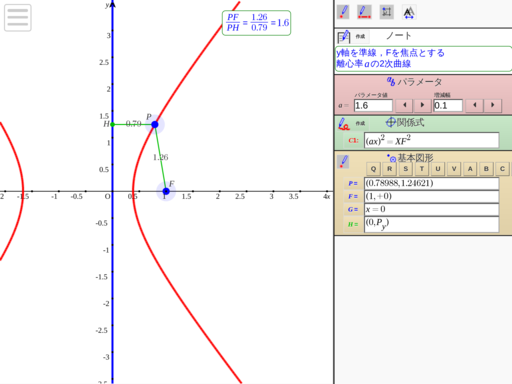Click the text size adjustment icon
Screen dimensions: 512x384
coord(409,12)
